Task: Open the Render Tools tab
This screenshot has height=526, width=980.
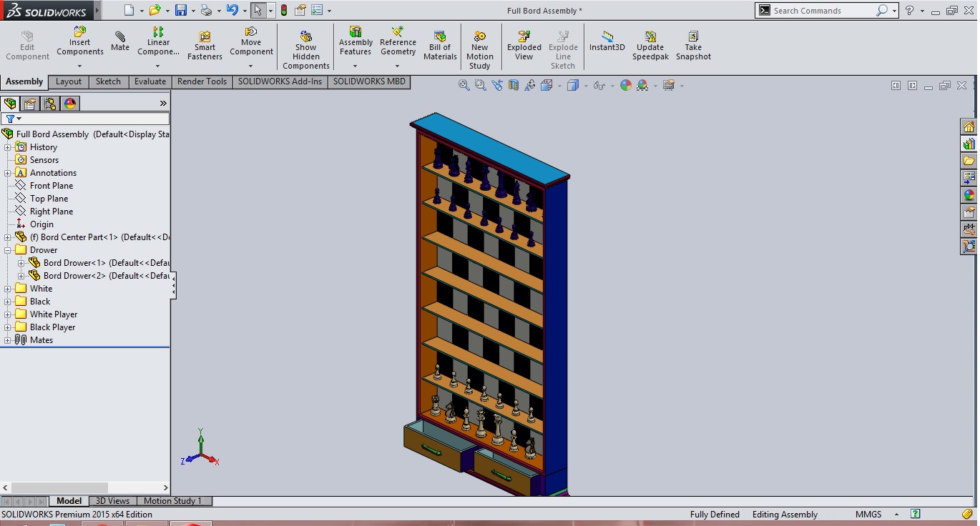Action: click(x=202, y=81)
